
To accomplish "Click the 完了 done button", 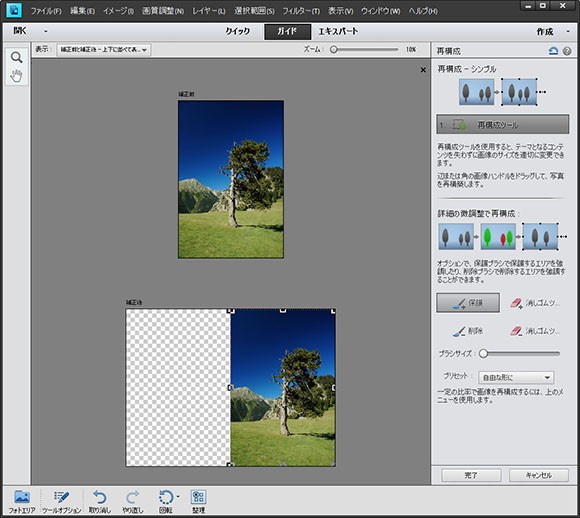I will 471,475.
